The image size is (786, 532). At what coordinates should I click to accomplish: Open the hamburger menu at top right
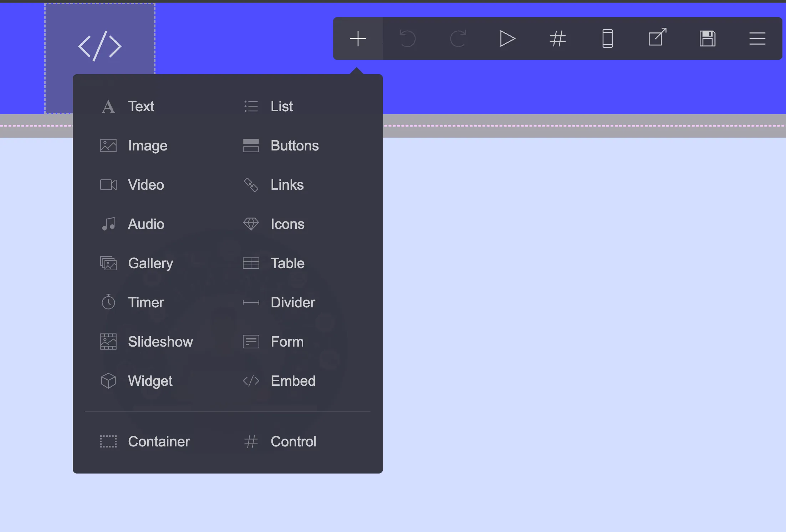757,39
